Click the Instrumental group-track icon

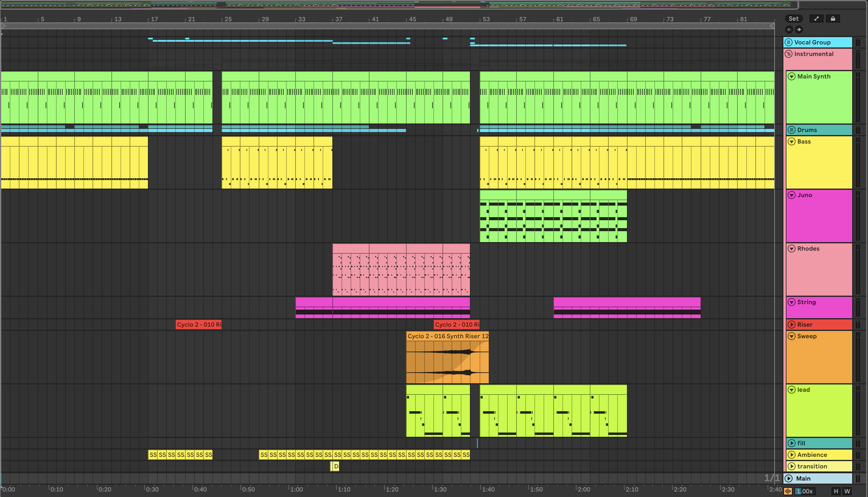click(789, 54)
